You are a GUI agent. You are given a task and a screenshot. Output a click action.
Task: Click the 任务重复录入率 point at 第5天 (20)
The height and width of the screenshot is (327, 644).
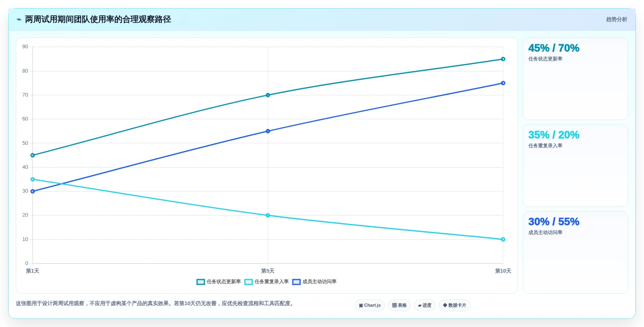tap(268, 215)
